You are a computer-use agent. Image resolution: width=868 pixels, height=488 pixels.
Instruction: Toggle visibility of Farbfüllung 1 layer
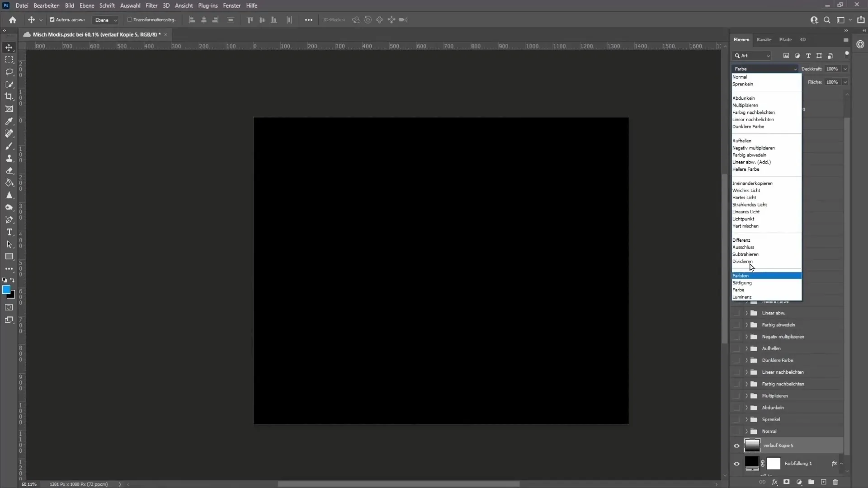(737, 464)
